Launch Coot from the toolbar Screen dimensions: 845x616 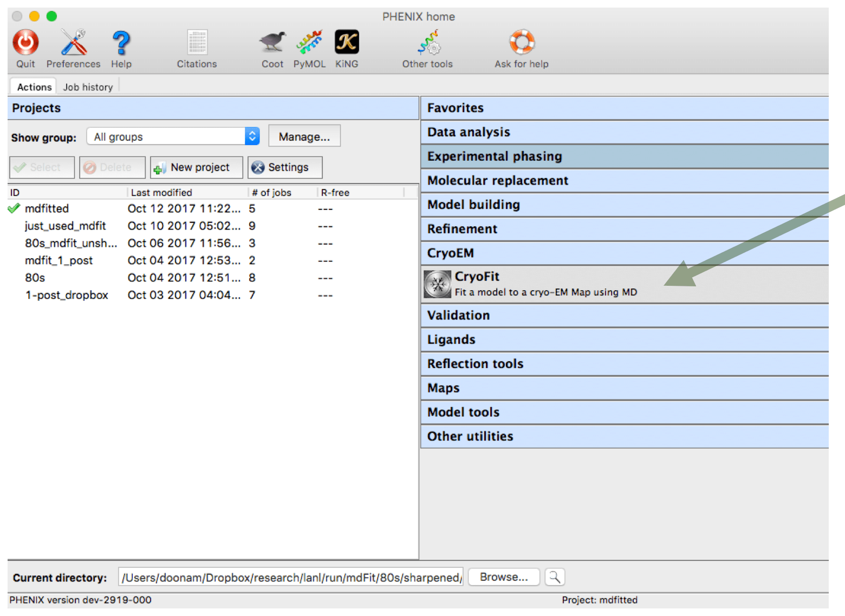pos(272,43)
